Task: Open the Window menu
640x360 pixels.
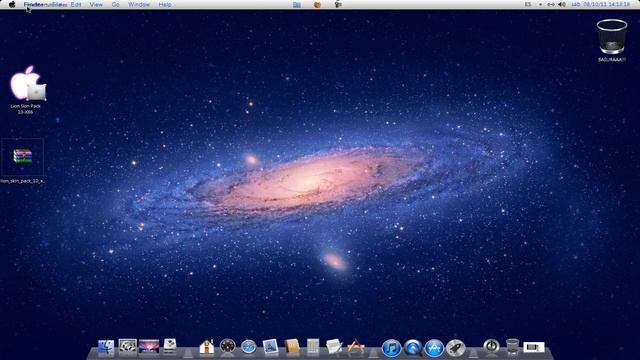Action: [139, 4]
